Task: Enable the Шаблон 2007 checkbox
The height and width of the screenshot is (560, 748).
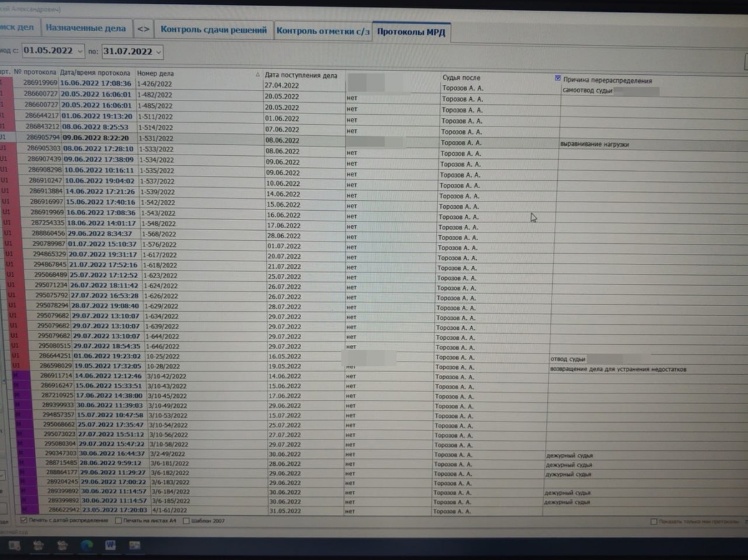Action: (186, 520)
